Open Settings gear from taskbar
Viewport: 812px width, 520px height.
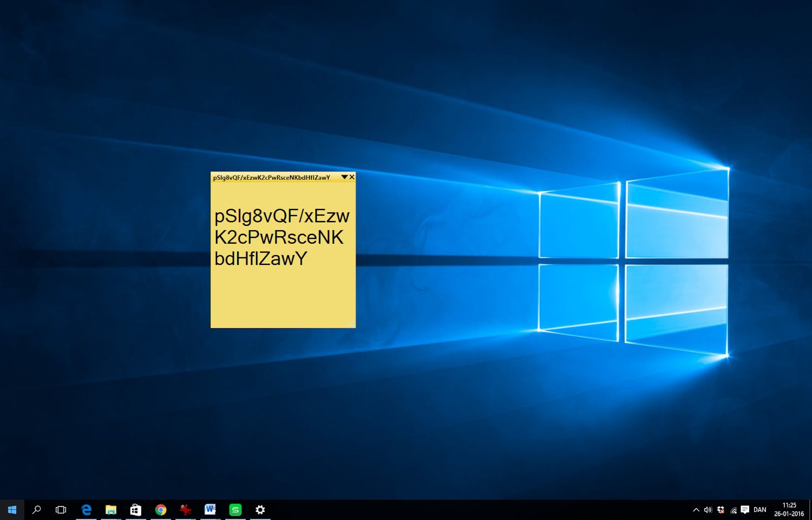tap(260, 510)
